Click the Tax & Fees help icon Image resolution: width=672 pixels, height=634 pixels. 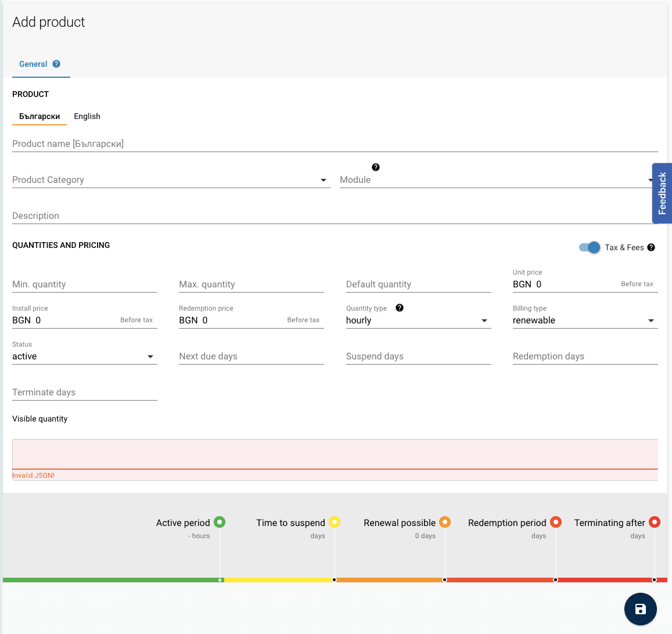(x=651, y=247)
